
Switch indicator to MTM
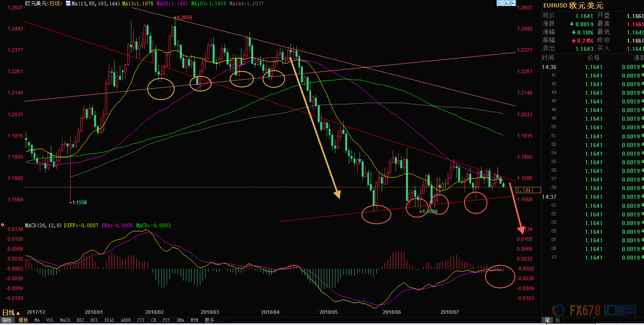pyautogui.click(x=194, y=320)
